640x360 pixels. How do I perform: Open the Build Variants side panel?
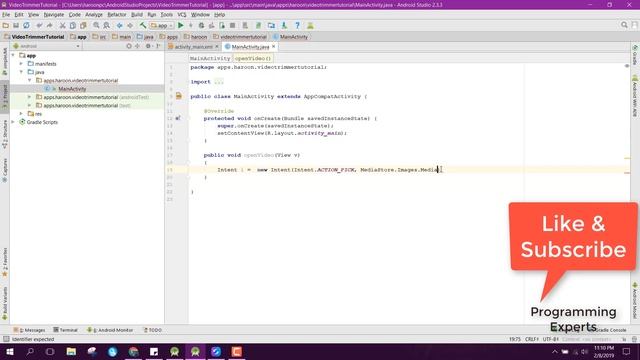pyautogui.click(x=5, y=304)
